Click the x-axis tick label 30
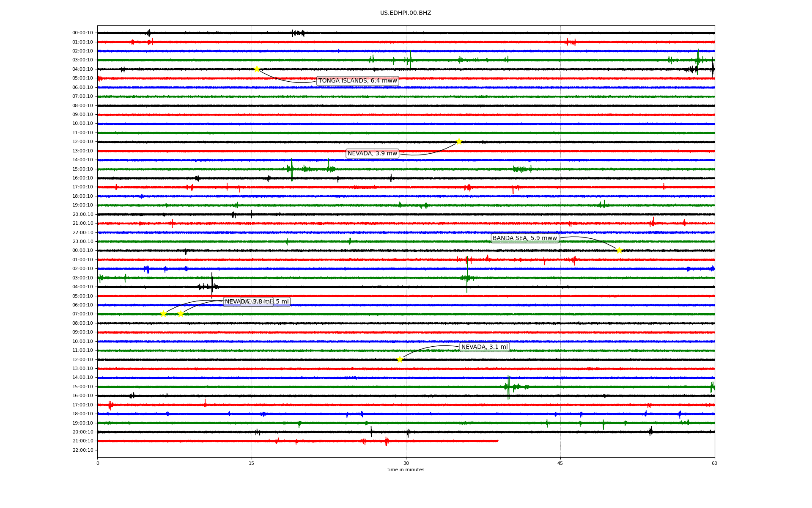The image size is (812, 508). pos(406,463)
